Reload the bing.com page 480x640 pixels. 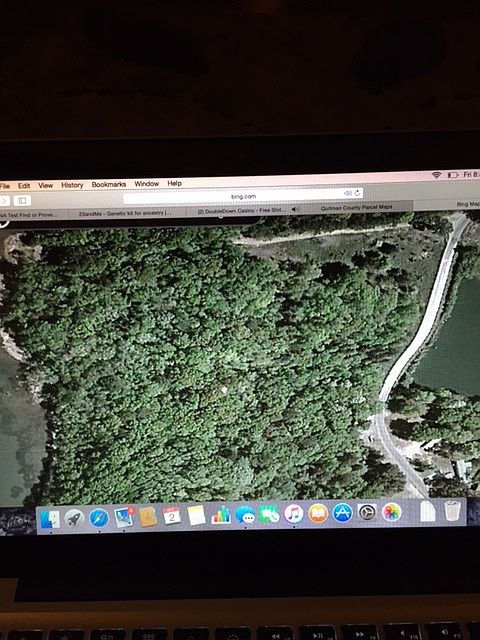[358, 193]
